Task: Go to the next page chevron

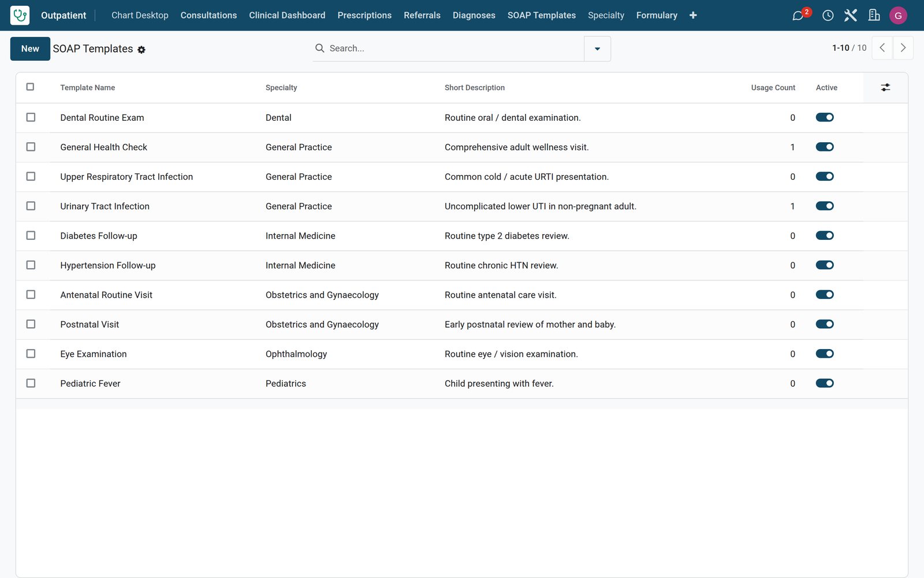Action: pyautogui.click(x=903, y=48)
